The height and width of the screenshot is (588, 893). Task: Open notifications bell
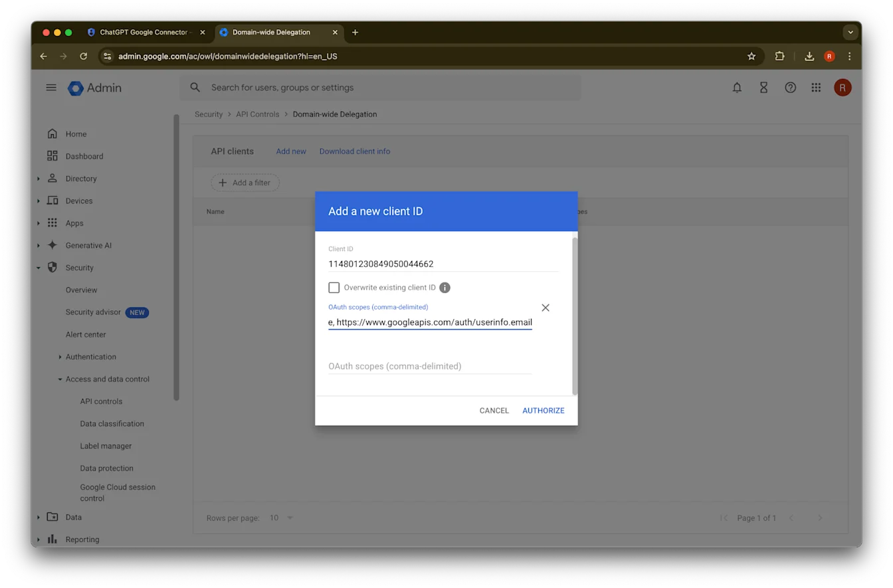coord(737,88)
